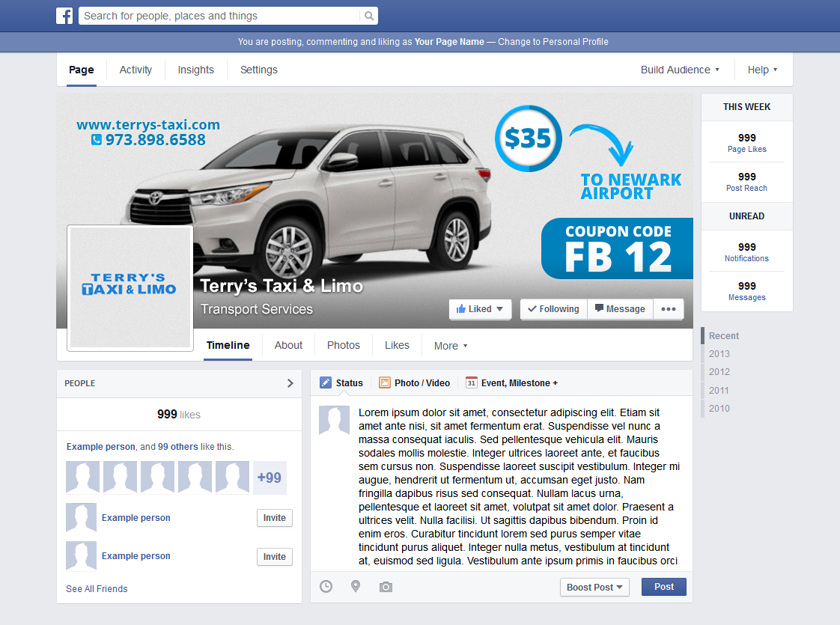Switch to the Page tab
The width and height of the screenshot is (840, 625).
[x=82, y=70]
